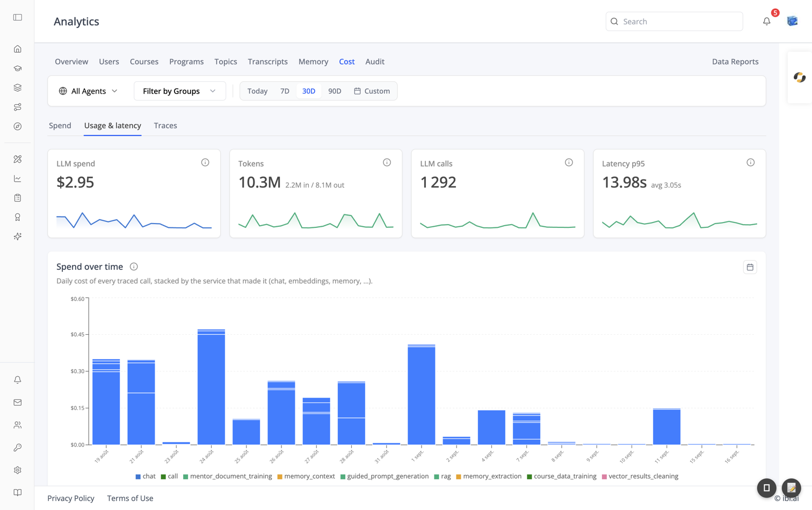
Task: Select the 7D time range
Action: 285,91
